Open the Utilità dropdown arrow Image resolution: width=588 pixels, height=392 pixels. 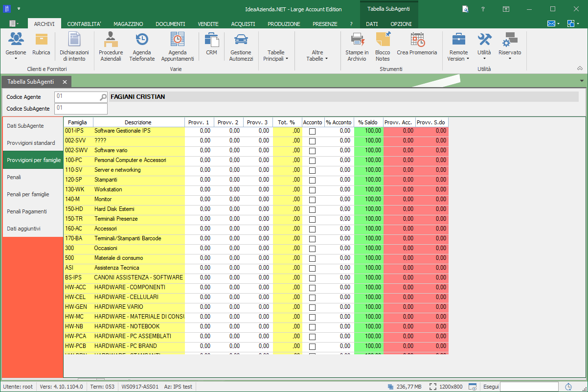[484, 59]
